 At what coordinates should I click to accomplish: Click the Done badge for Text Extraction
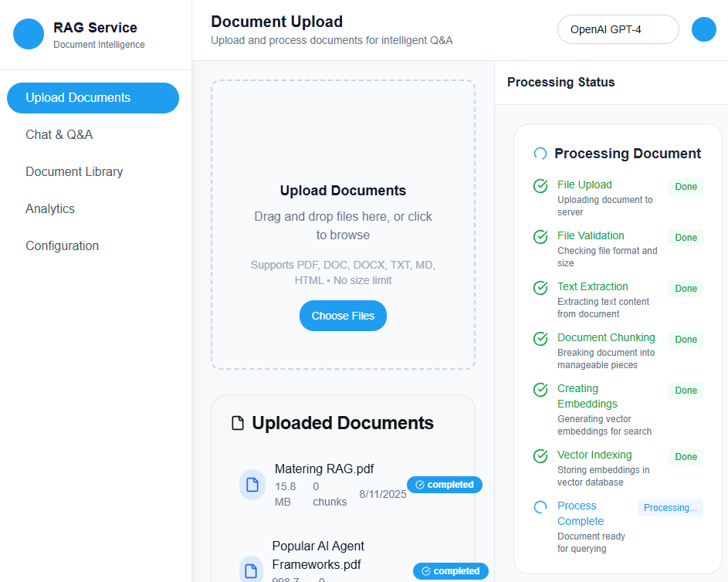click(x=686, y=289)
